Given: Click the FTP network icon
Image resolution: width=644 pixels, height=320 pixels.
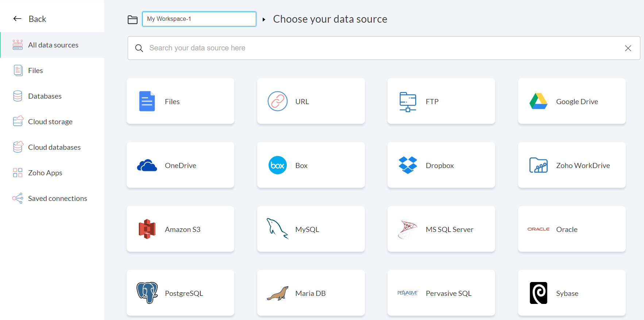Looking at the screenshot, I should 408,102.
